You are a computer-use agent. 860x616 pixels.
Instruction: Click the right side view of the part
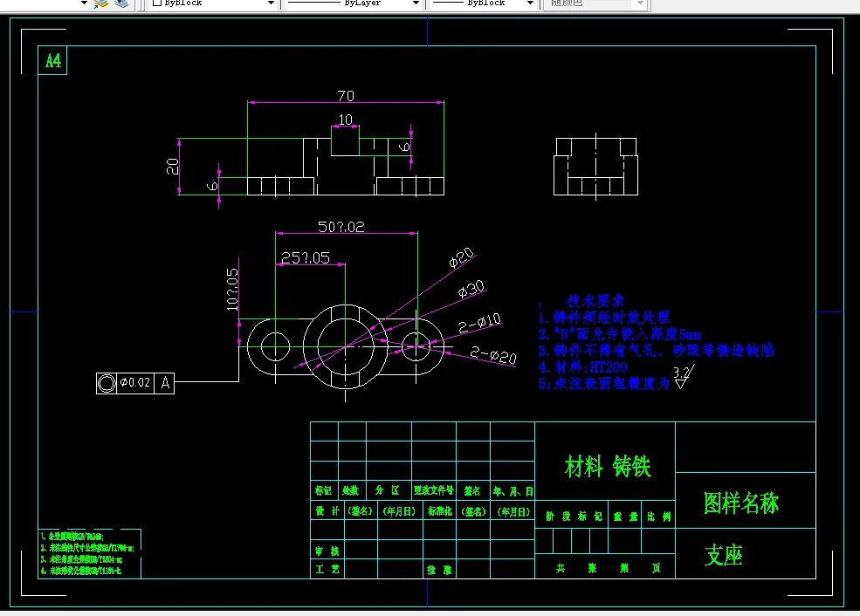(595, 167)
